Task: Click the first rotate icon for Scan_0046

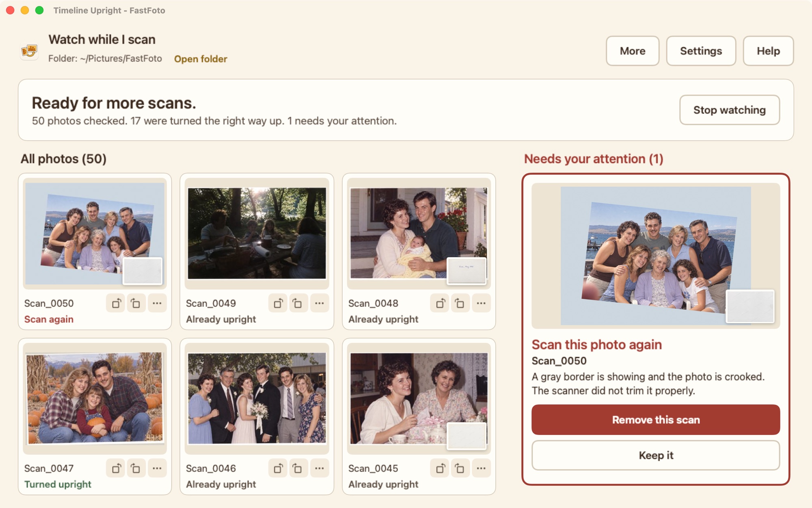Action: click(278, 468)
